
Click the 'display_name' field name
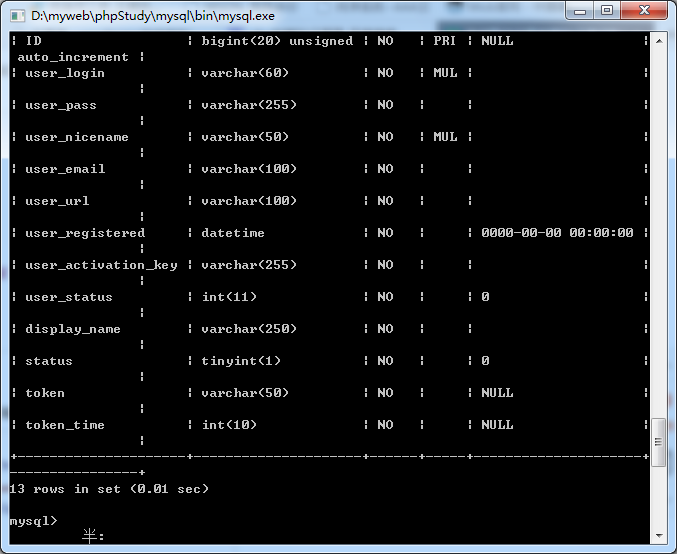tap(73, 329)
